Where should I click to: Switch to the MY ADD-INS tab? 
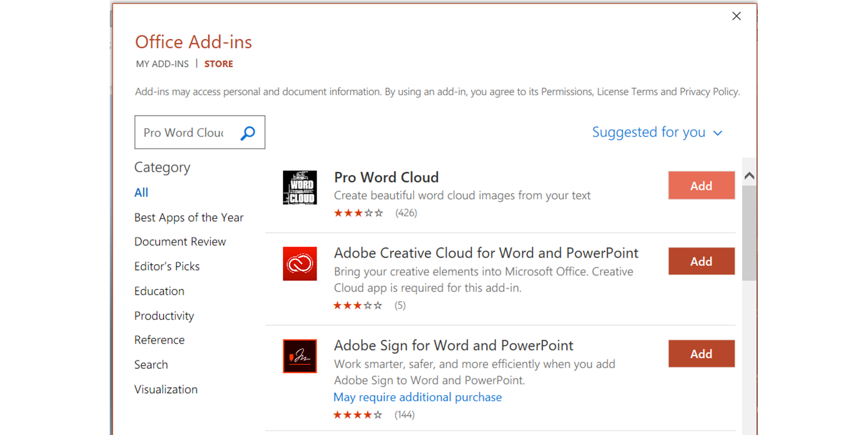[x=162, y=64]
